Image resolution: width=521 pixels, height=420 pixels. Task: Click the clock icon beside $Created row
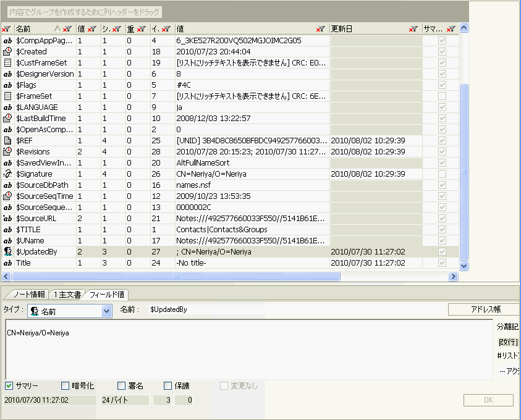pyautogui.click(x=6, y=51)
